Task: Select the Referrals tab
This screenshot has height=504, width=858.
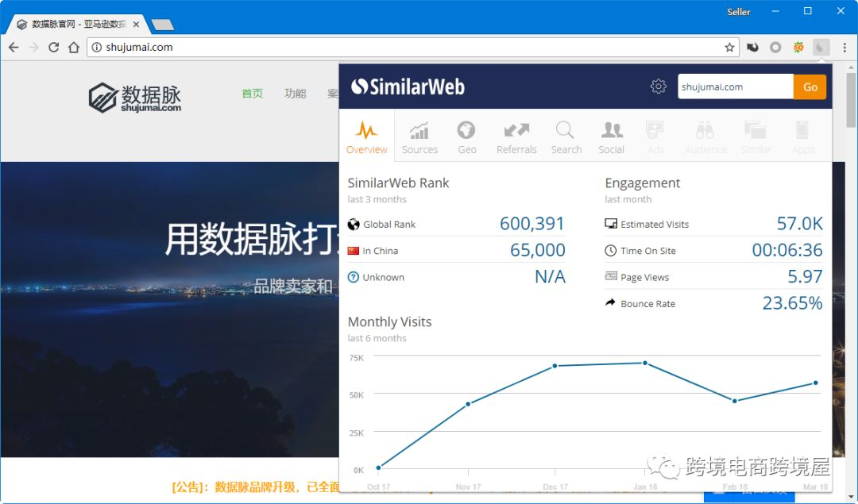Action: 516,137
